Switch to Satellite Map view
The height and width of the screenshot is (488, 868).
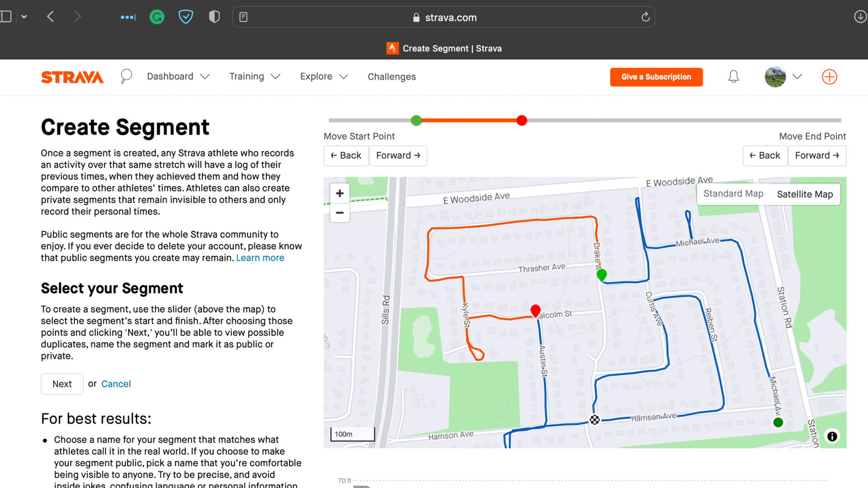(x=805, y=194)
